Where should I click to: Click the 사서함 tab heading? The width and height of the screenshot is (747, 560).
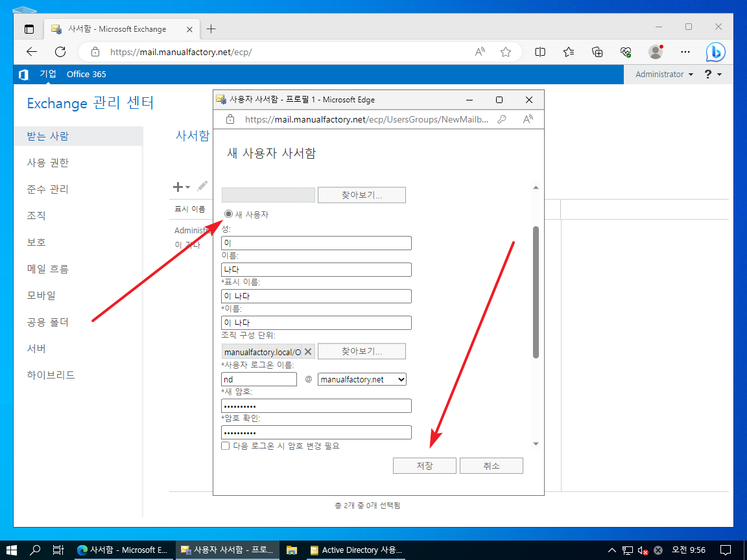(193, 135)
